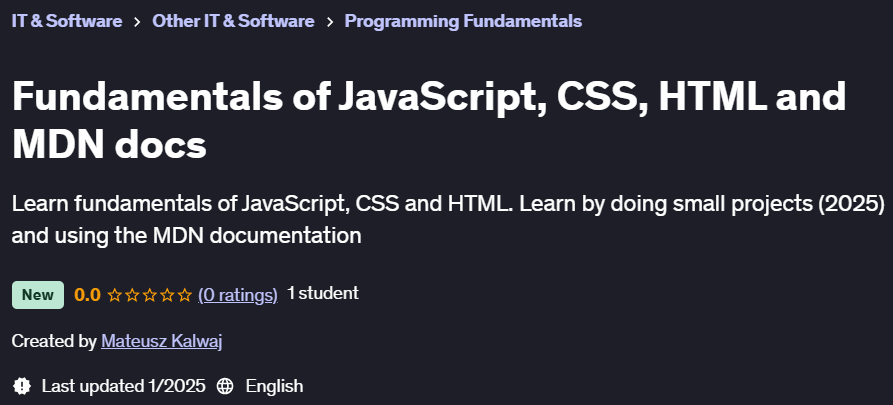Open the Other IT & Software breadcrumb

tap(233, 21)
